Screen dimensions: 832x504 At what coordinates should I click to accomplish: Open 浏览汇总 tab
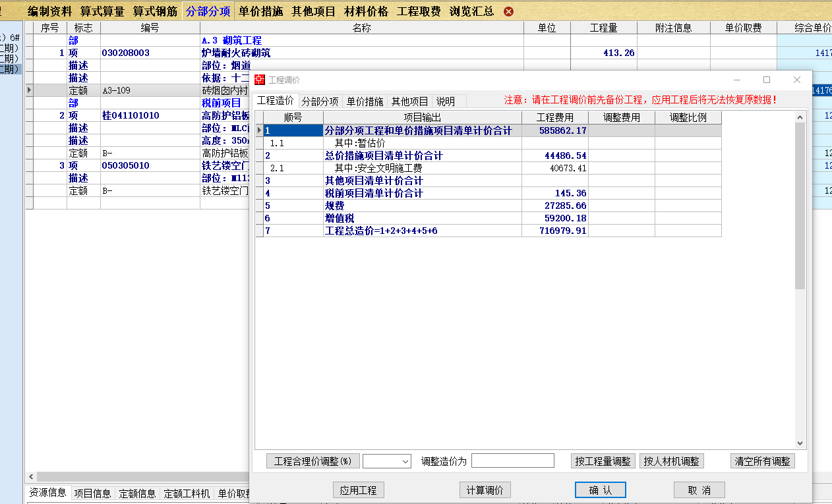click(x=471, y=11)
